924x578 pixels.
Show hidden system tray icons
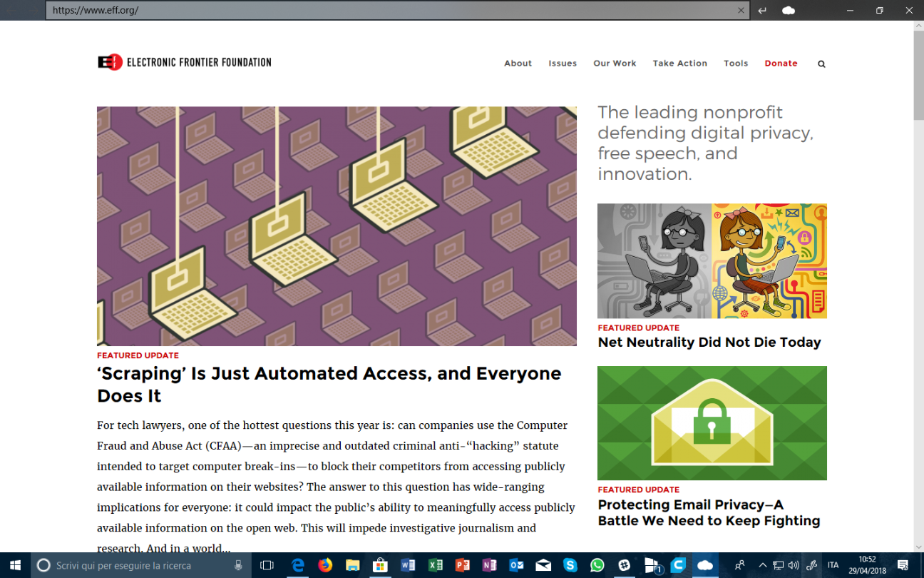point(762,565)
